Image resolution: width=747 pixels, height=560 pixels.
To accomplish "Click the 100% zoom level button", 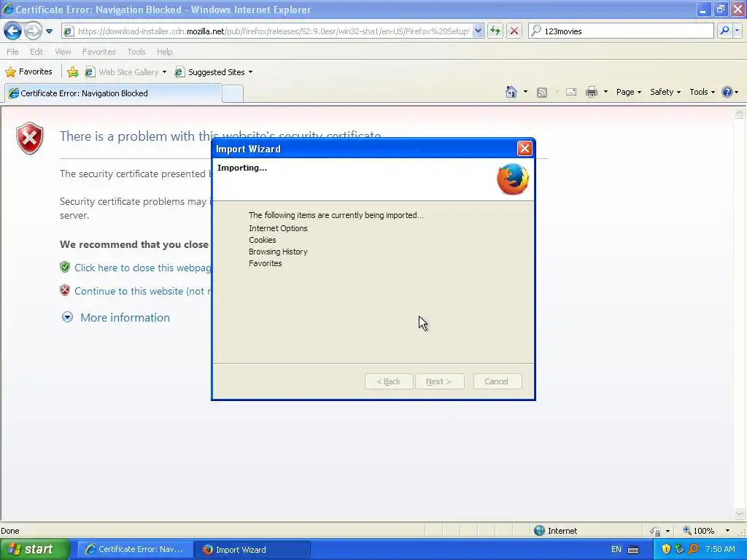I will pos(698,531).
